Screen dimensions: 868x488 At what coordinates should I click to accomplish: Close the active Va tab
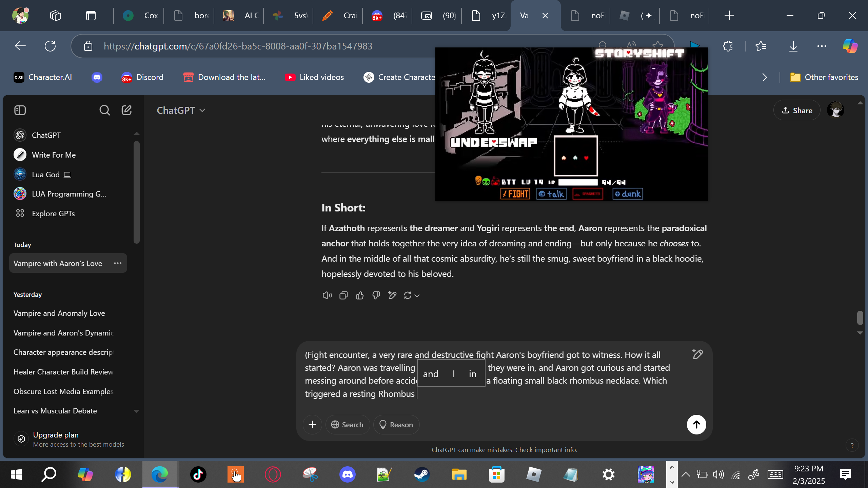(x=545, y=16)
